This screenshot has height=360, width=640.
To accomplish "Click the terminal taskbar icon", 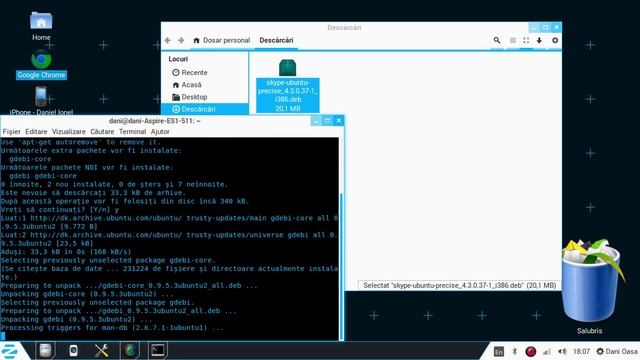I will (158, 350).
